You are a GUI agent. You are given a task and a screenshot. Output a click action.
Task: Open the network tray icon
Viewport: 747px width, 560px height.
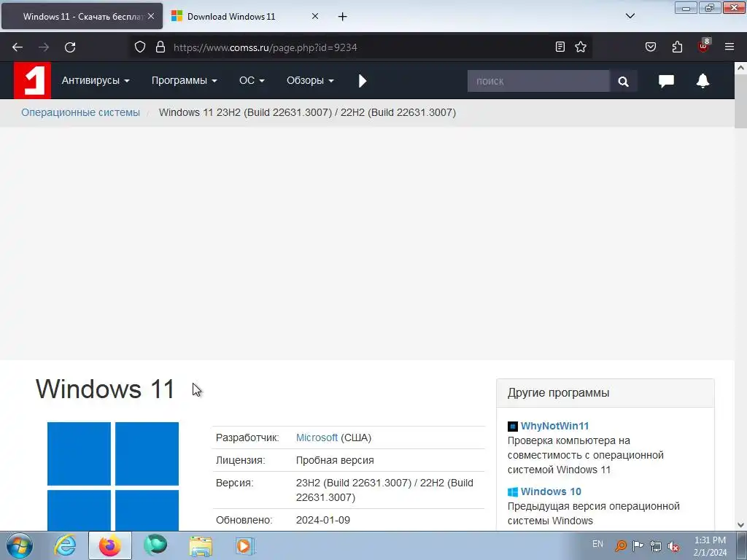656,546
